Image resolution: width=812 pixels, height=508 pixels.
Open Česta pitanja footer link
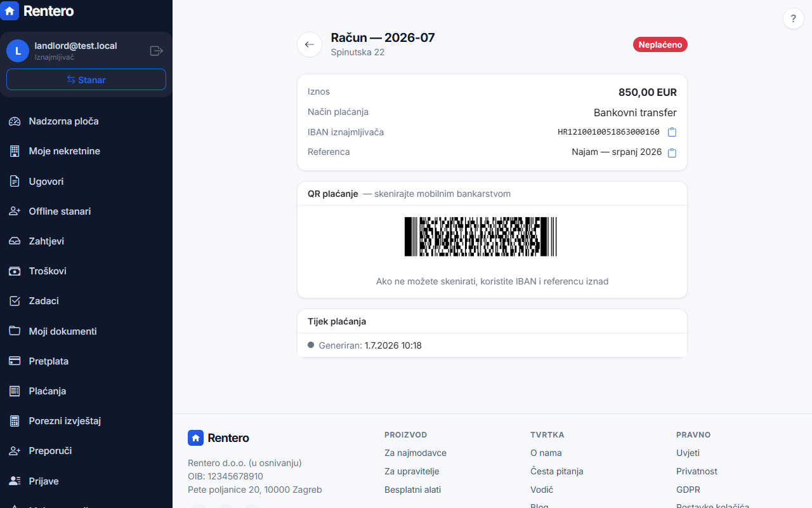pyautogui.click(x=557, y=471)
